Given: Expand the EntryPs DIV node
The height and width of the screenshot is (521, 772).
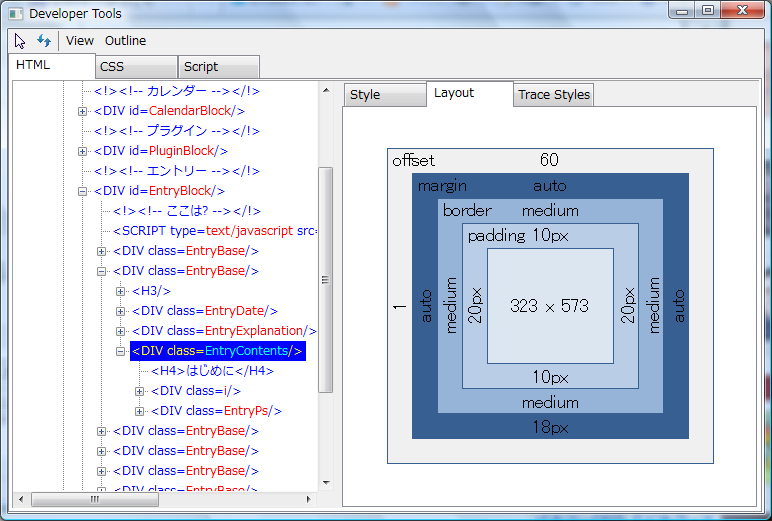Looking at the screenshot, I should pos(139,411).
